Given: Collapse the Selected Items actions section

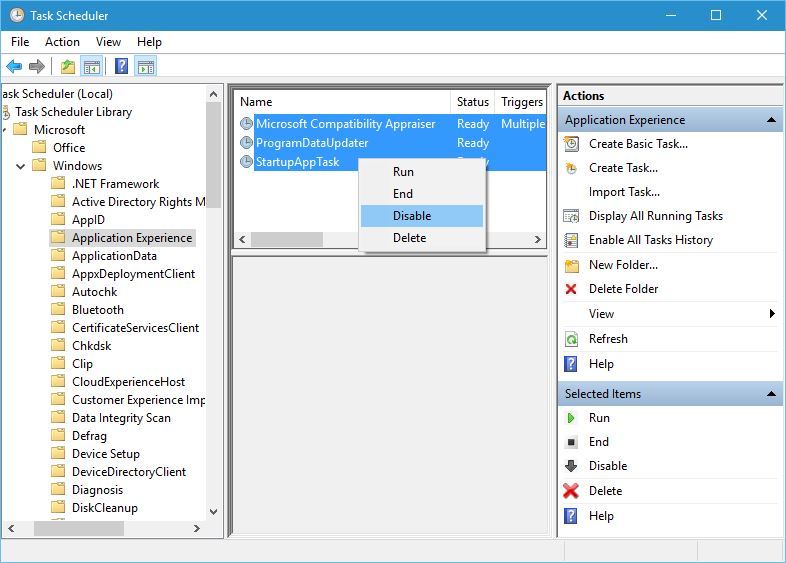Looking at the screenshot, I should [x=771, y=394].
